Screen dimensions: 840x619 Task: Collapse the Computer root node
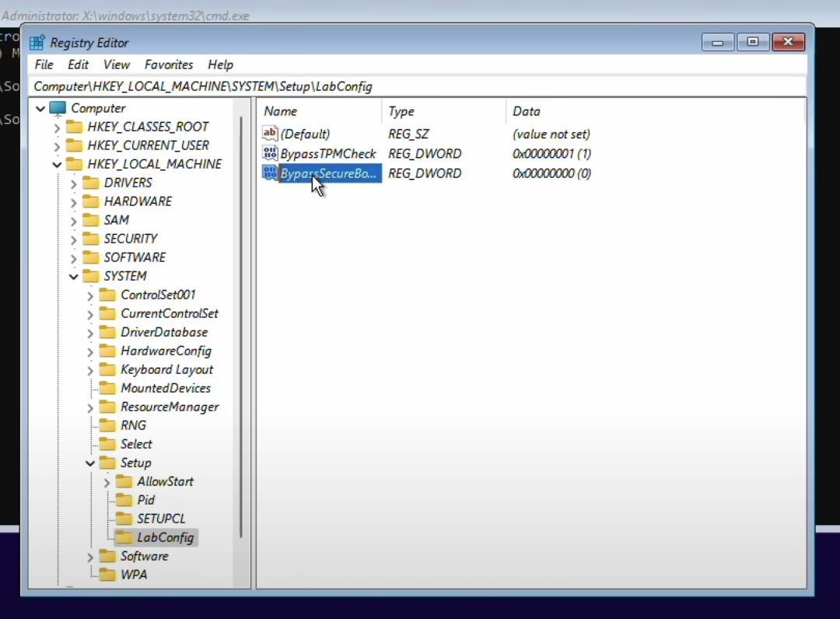click(x=40, y=109)
